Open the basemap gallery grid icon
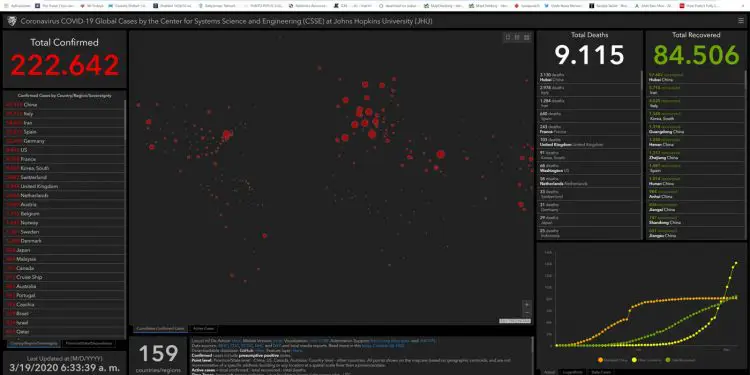 527,37
